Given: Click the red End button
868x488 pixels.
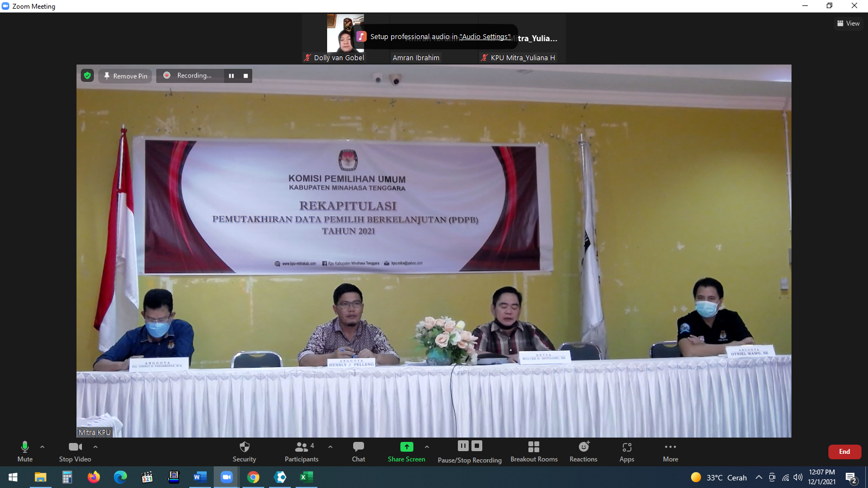Looking at the screenshot, I should coord(844,452).
